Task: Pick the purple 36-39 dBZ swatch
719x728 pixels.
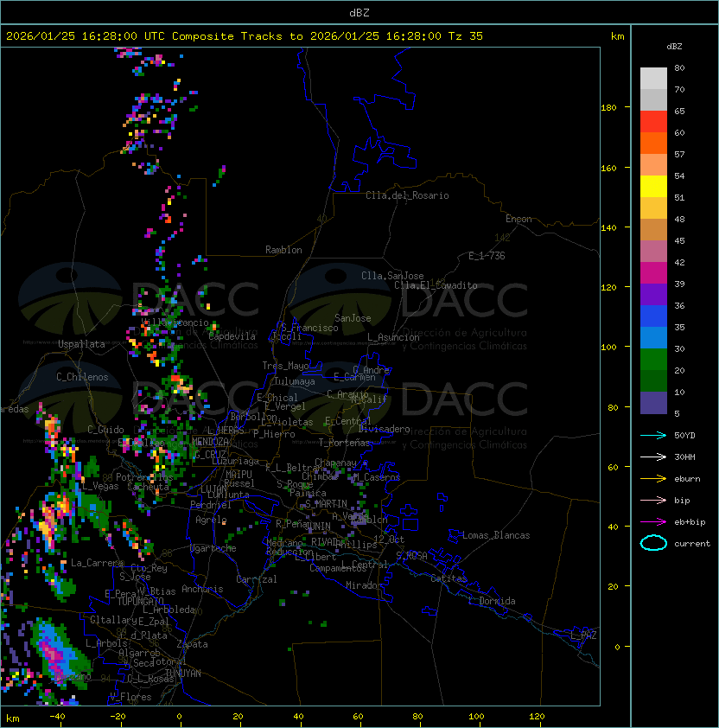Action: click(x=653, y=294)
